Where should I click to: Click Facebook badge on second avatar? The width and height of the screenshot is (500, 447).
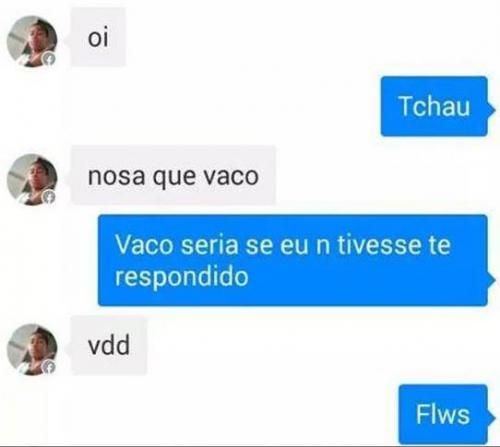pos(49,197)
